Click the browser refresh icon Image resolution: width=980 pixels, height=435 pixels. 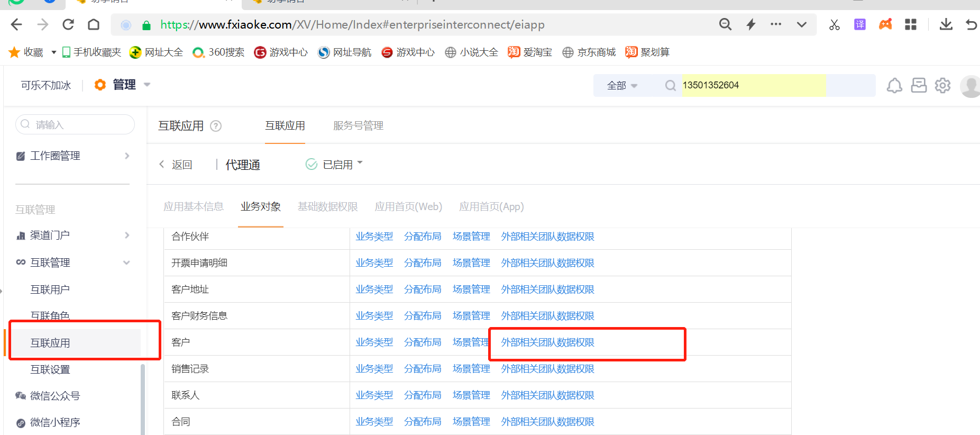(68, 24)
